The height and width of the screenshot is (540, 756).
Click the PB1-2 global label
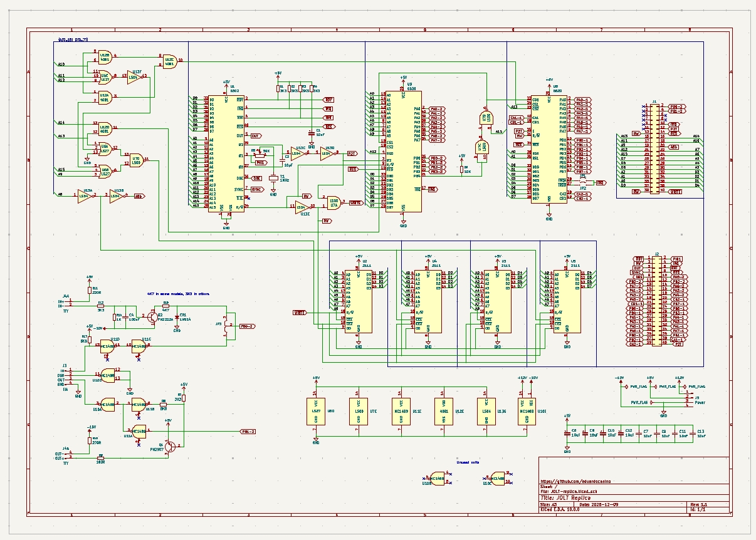(249, 432)
